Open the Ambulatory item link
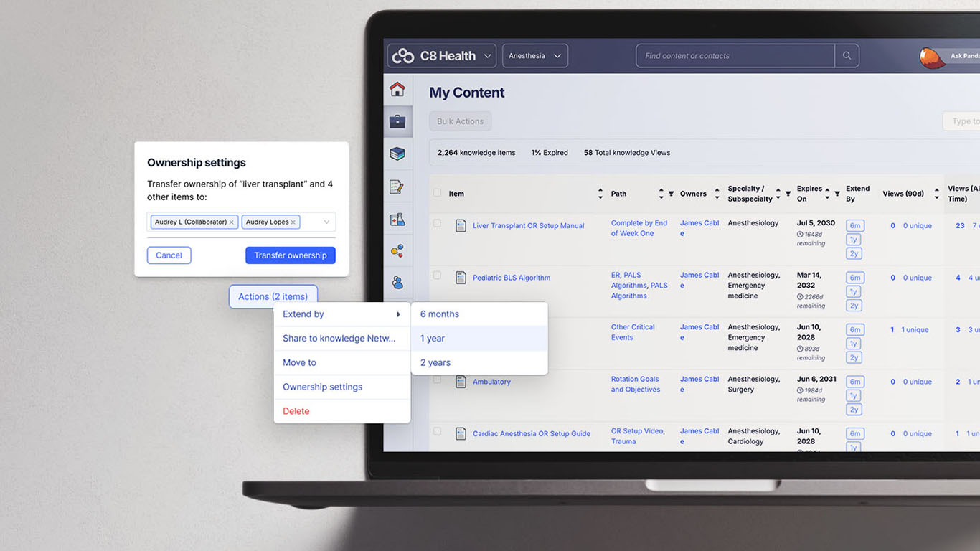The width and height of the screenshot is (980, 551). tap(491, 382)
